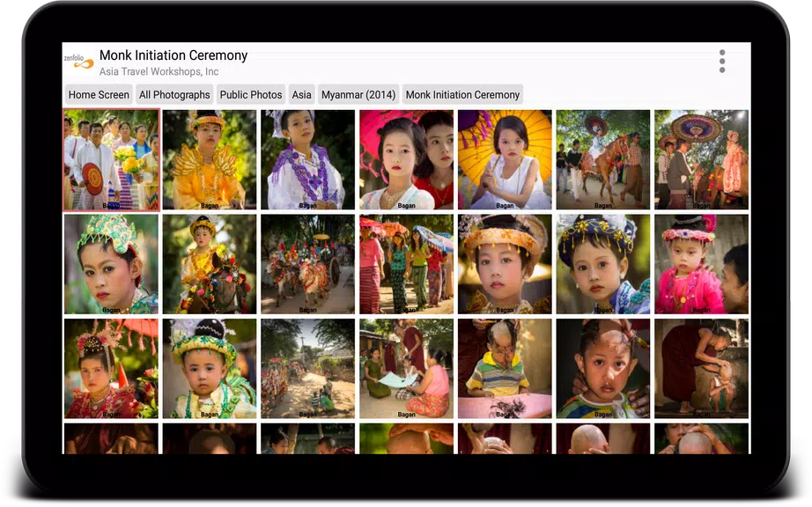Open the three-dot overflow menu
This screenshot has width=812, height=507.
point(722,60)
